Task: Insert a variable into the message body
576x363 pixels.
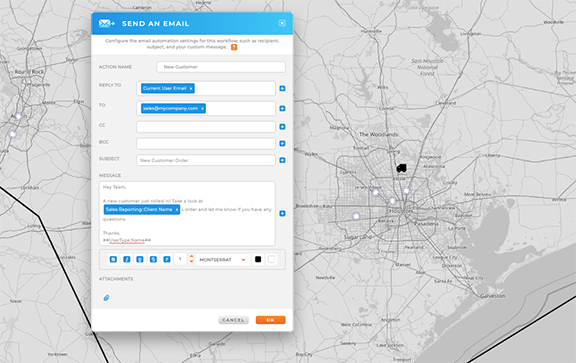Action: tap(282, 213)
